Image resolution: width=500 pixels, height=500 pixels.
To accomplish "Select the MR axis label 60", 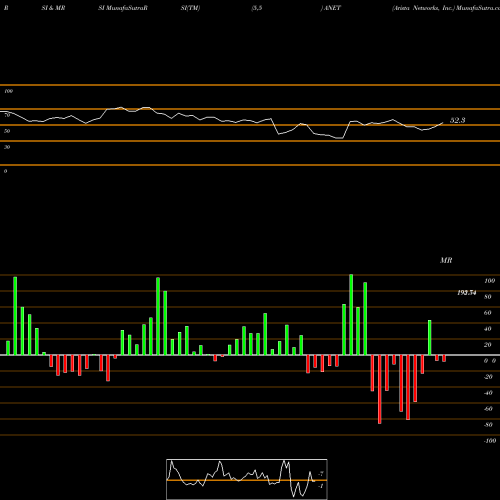I will pyautogui.click(x=488, y=313).
